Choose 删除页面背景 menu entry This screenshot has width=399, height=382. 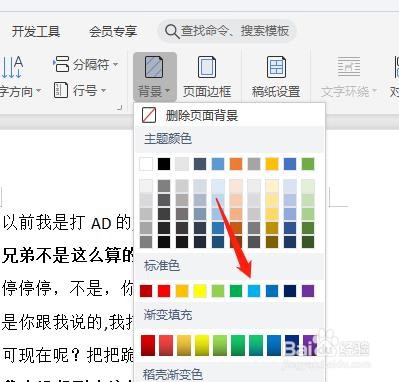coord(229,115)
